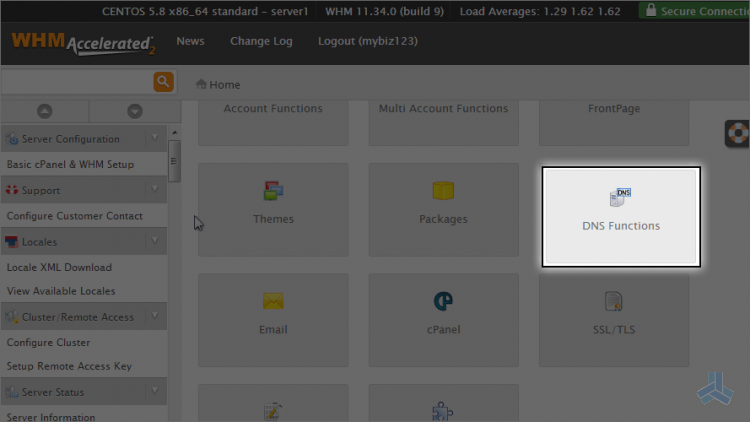The height and width of the screenshot is (422, 750).
Task: Collapse the Server Configuration section
Action: click(155, 139)
